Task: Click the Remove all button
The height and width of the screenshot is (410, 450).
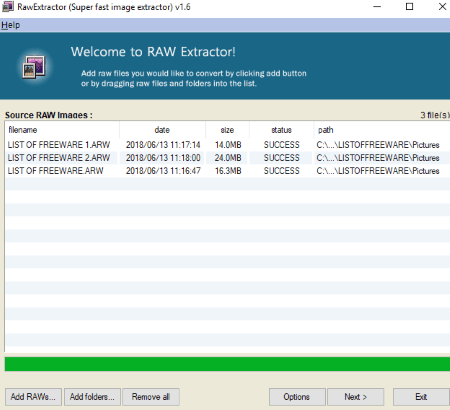Action: pyautogui.click(x=151, y=397)
